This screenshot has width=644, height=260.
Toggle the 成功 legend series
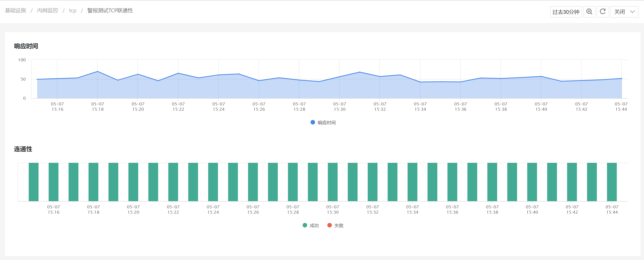311,225
